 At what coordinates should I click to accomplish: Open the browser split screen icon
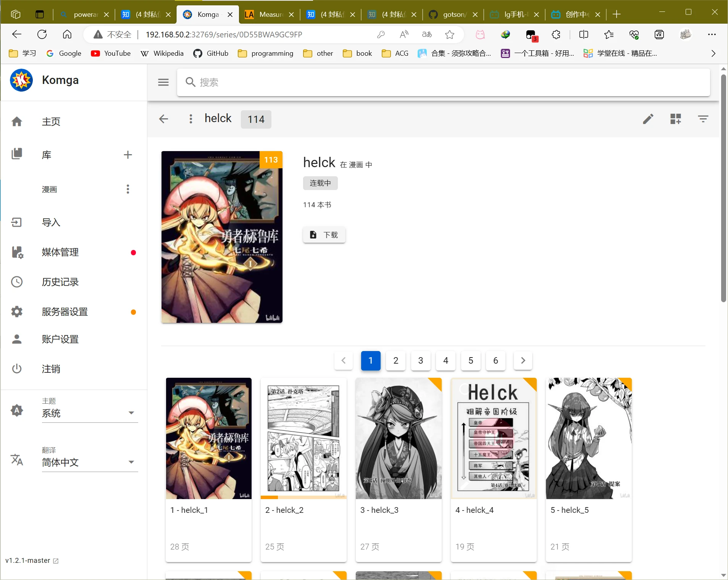pos(583,34)
